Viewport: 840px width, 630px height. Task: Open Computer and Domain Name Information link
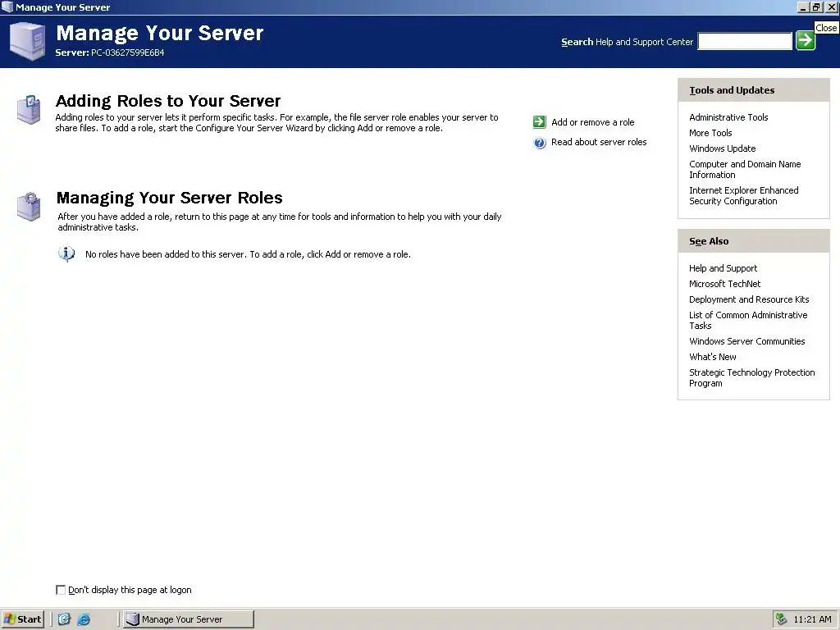click(745, 169)
